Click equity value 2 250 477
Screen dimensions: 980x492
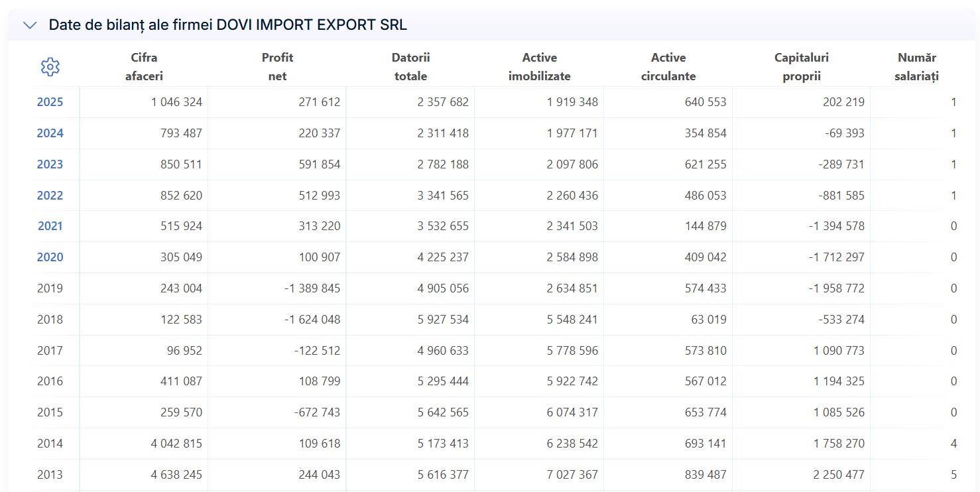click(x=839, y=475)
